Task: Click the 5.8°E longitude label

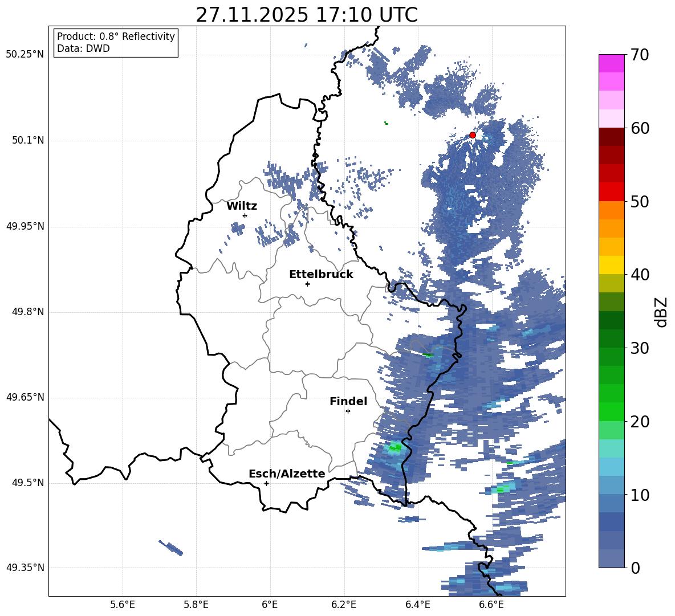Action: tap(196, 605)
